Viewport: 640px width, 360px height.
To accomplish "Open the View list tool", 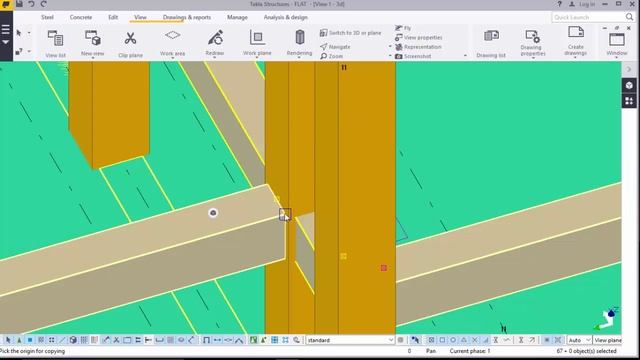I will click(56, 43).
